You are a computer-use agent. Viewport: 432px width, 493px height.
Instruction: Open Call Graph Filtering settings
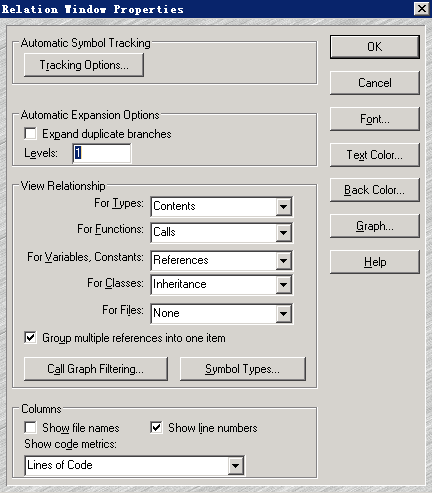96,369
